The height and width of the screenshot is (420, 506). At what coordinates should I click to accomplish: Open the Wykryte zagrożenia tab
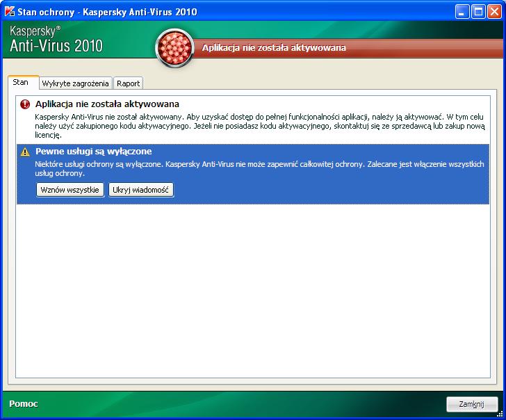pos(75,83)
